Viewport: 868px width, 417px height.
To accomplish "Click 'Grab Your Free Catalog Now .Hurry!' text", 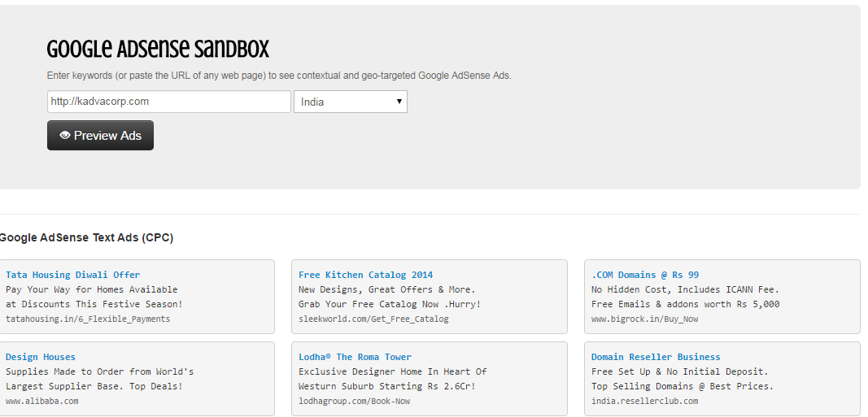I will pyautogui.click(x=390, y=304).
